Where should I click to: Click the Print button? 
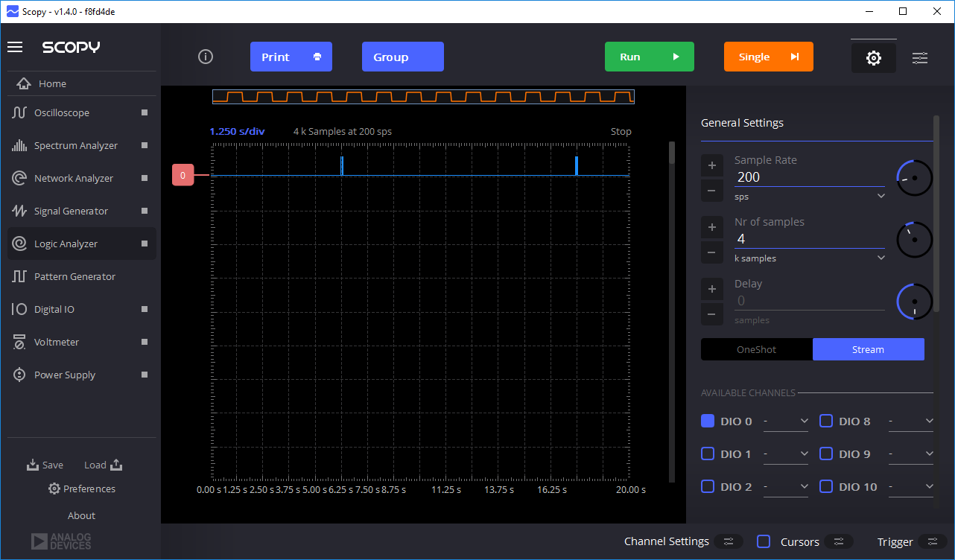pos(291,57)
